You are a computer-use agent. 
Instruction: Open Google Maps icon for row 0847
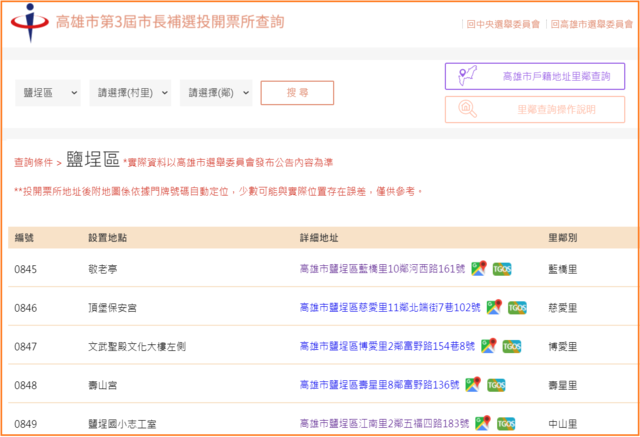click(x=487, y=346)
